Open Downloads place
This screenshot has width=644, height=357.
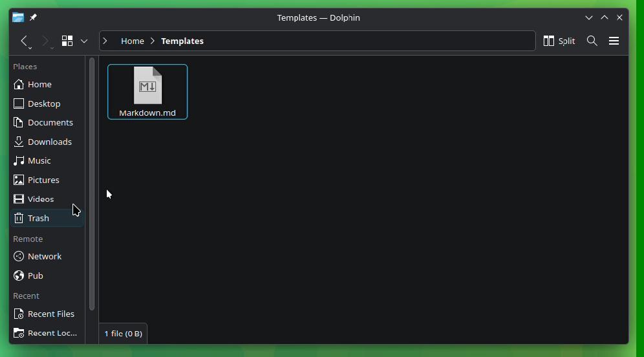coord(47,142)
